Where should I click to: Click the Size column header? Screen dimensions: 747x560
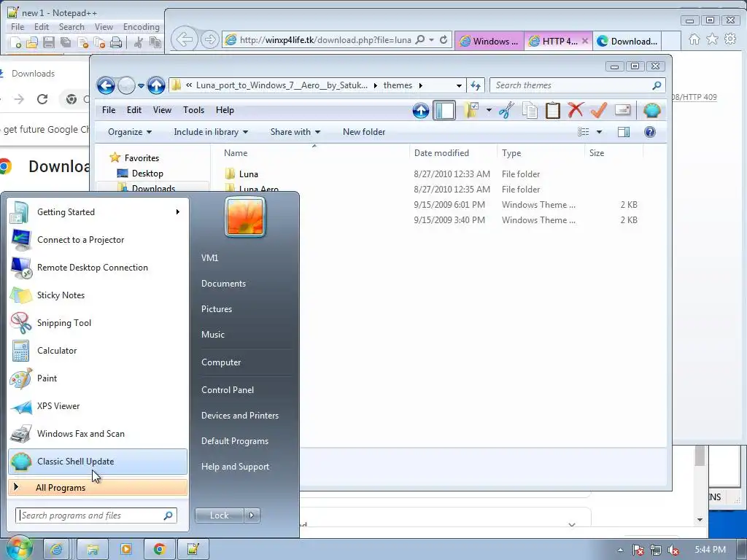614,153
